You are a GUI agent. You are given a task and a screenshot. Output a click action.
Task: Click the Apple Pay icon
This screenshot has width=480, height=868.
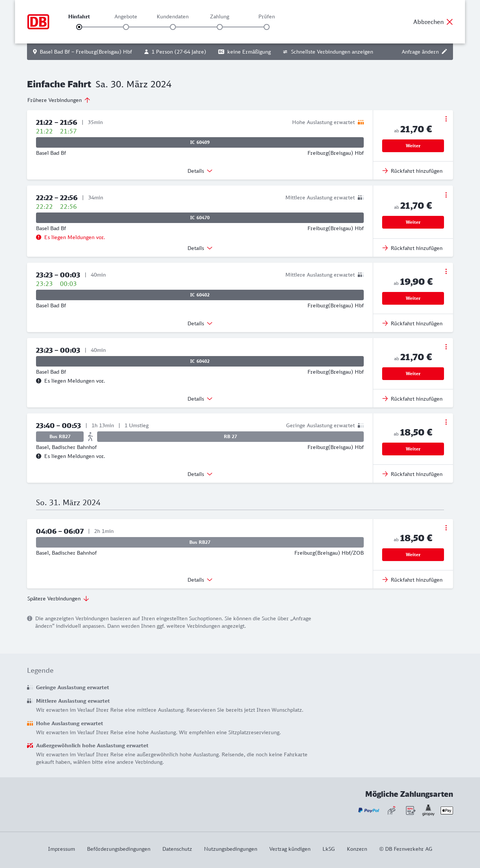447,810
